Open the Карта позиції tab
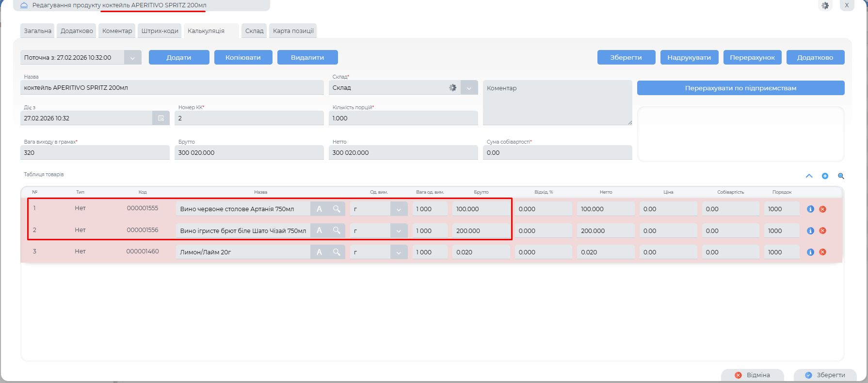The width and height of the screenshot is (868, 383). 293,31
